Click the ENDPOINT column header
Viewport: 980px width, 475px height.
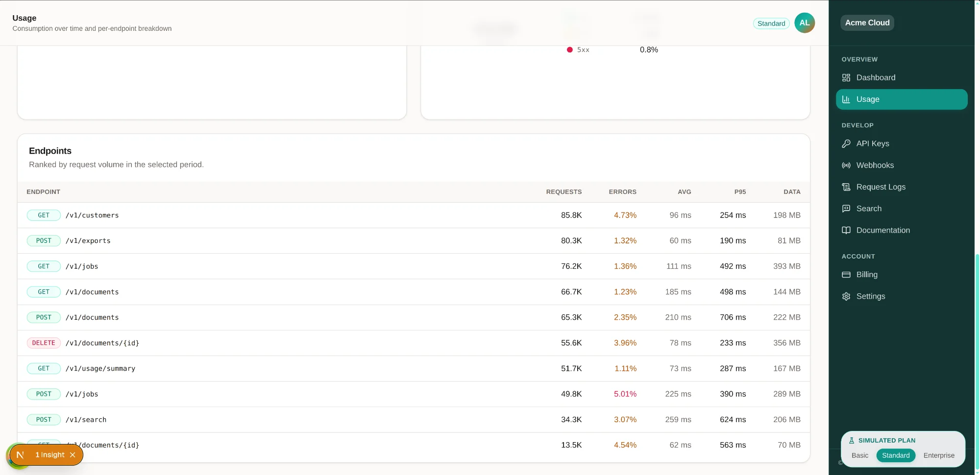pos(43,192)
